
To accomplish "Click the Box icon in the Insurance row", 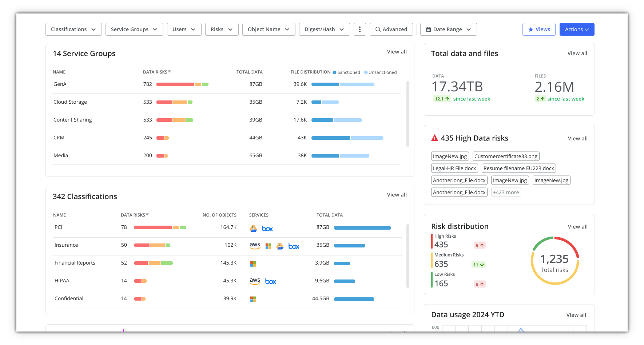I will pyautogui.click(x=294, y=246).
